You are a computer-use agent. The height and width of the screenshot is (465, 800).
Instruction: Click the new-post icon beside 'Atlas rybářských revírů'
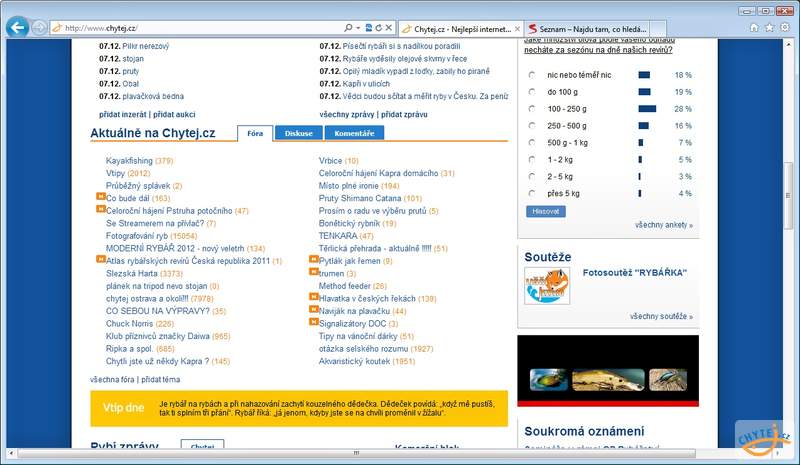coord(101,259)
